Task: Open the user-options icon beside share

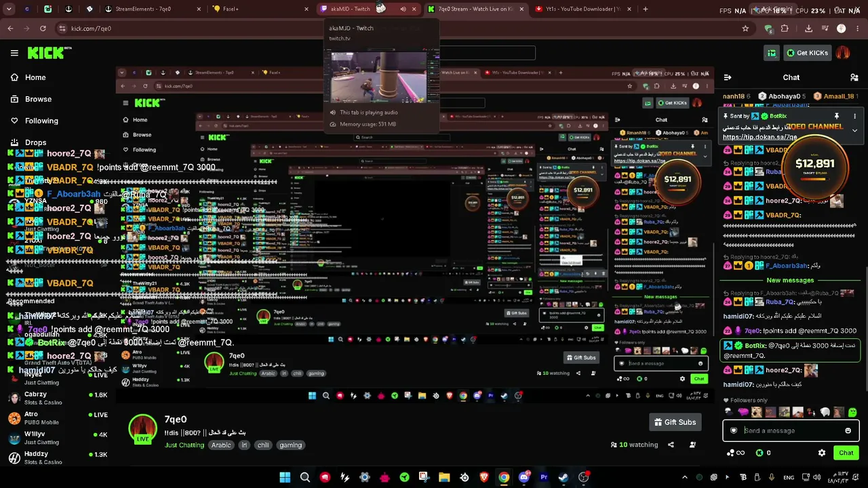Action: (x=692, y=445)
